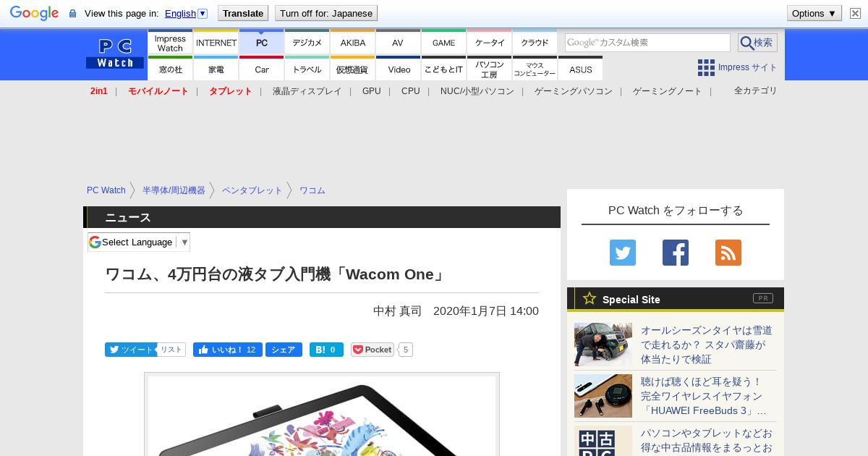This screenshot has height=456, width=868.
Task: Open the 液晶ディスプレイ category
Action: (x=307, y=91)
